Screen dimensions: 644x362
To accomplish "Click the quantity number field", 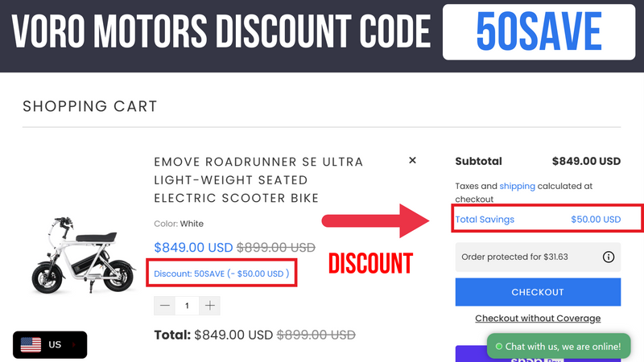I will [187, 306].
